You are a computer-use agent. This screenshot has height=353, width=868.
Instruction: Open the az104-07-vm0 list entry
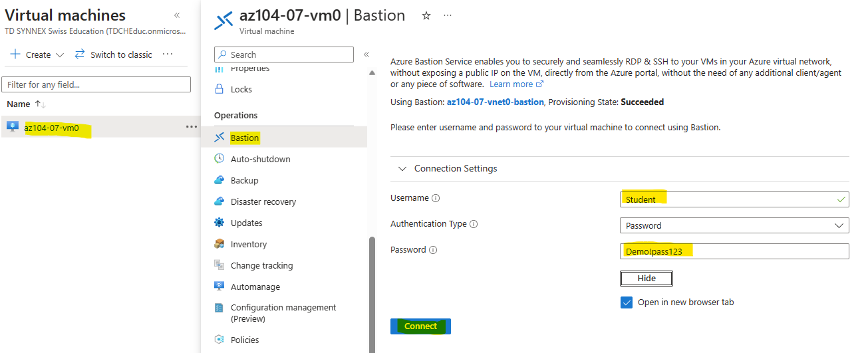(51, 128)
